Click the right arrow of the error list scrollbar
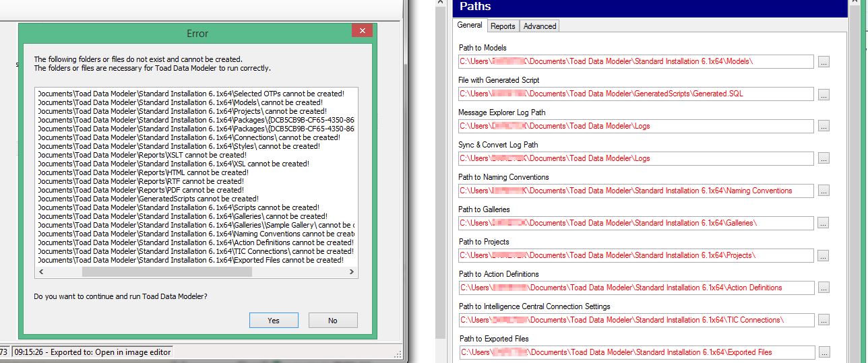 tap(351, 271)
